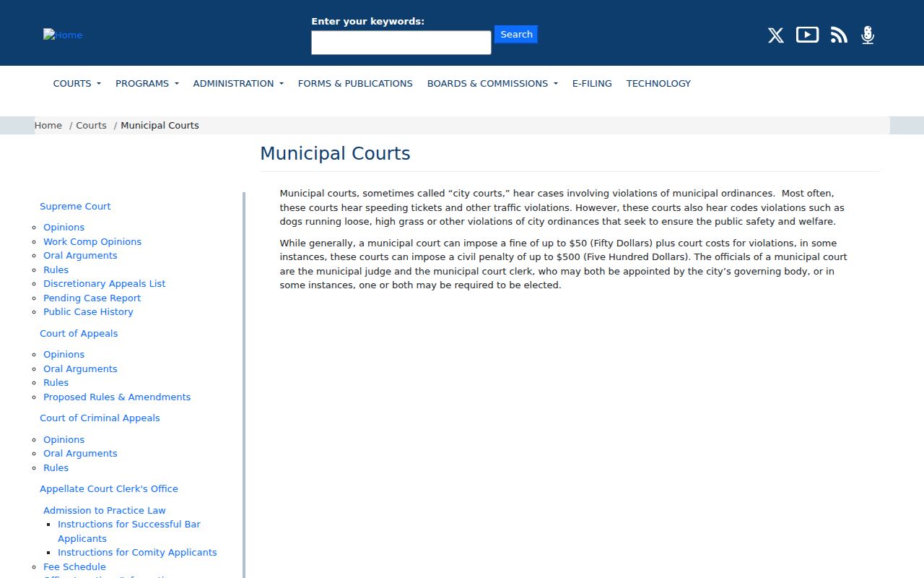924x578 pixels.
Task: Expand the Administration dropdown menu
Action: pyautogui.click(x=238, y=83)
